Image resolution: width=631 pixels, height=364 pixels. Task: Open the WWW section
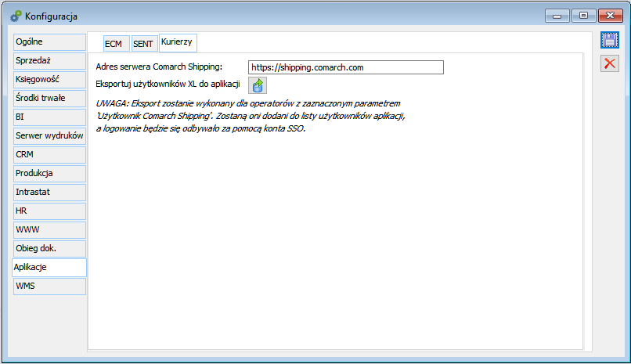coord(49,230)
